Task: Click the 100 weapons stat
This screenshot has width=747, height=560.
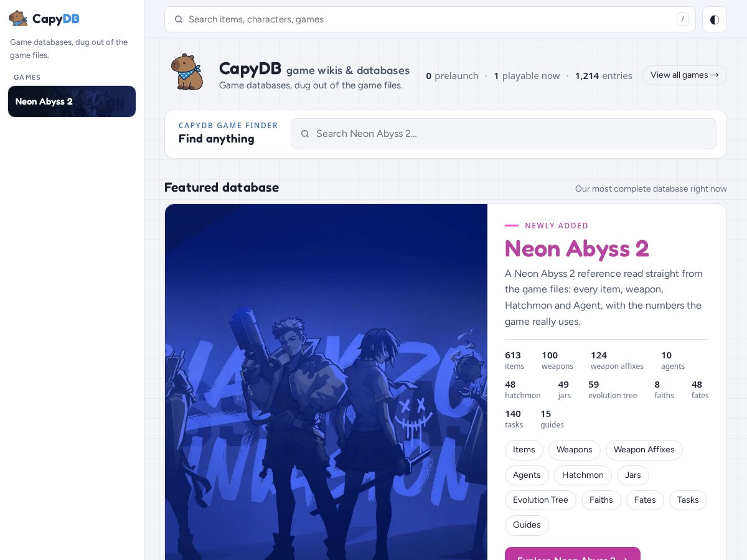Action: (x=557, y=361)
